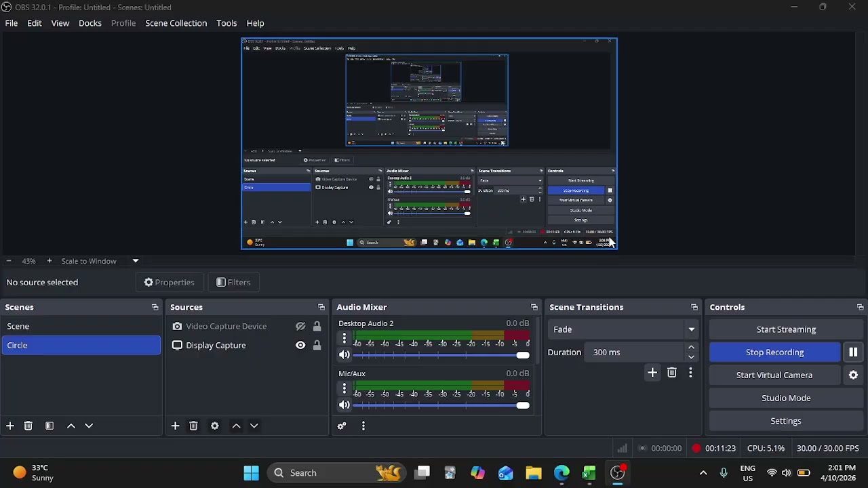The width and height of the screenshot is (868, 488).
Task: Show the hidden Video Capture Device source
Action: coord(300,326)
